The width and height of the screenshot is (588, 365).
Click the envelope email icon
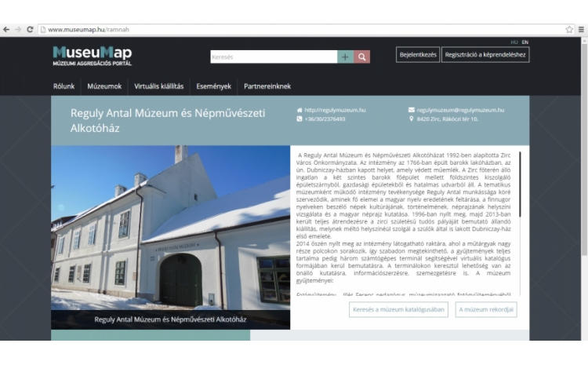pyautogui.click(x=412, y=110)
